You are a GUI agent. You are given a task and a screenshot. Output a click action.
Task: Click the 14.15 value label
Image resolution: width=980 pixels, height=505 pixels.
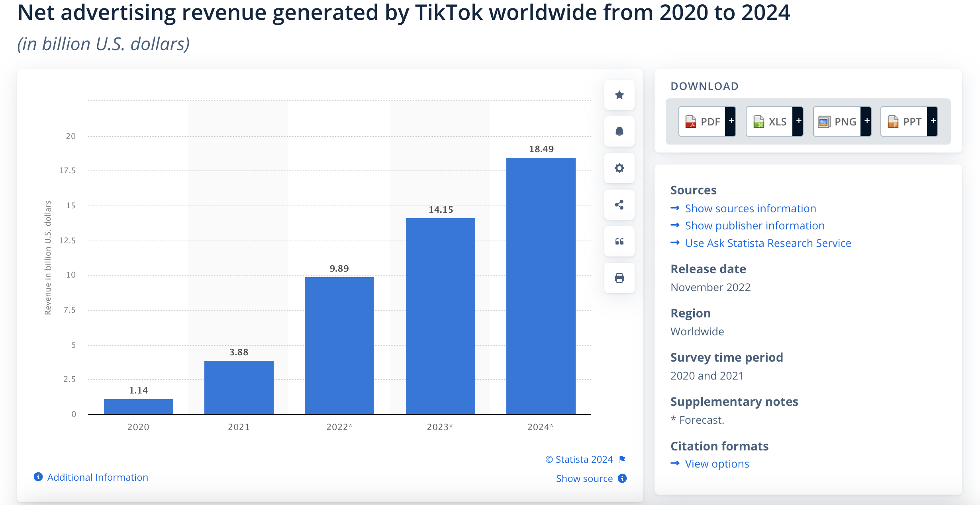pyautogui.click(x=441, y=209)
